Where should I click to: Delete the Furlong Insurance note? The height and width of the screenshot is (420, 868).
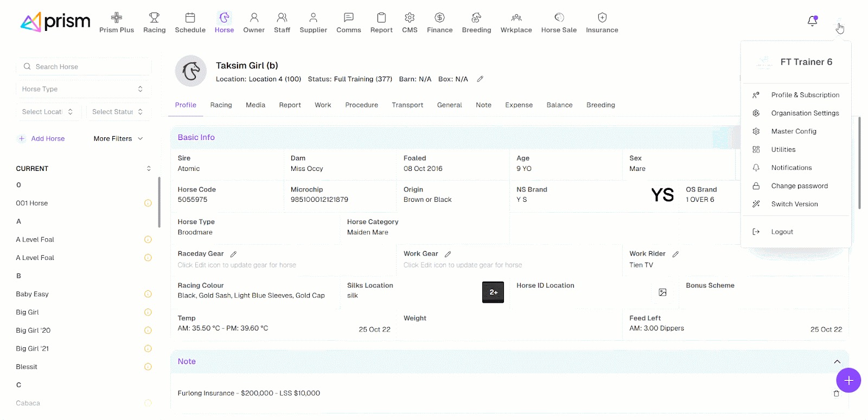(836, 393)
